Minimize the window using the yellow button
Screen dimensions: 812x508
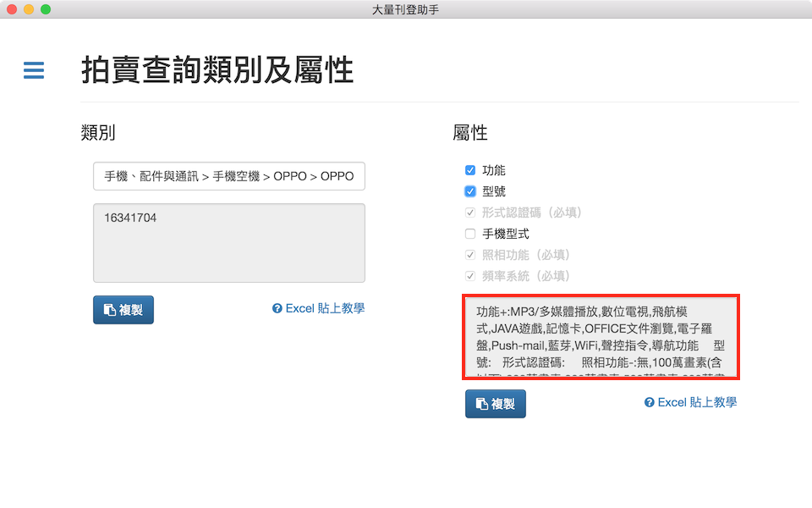pos(29,9)
